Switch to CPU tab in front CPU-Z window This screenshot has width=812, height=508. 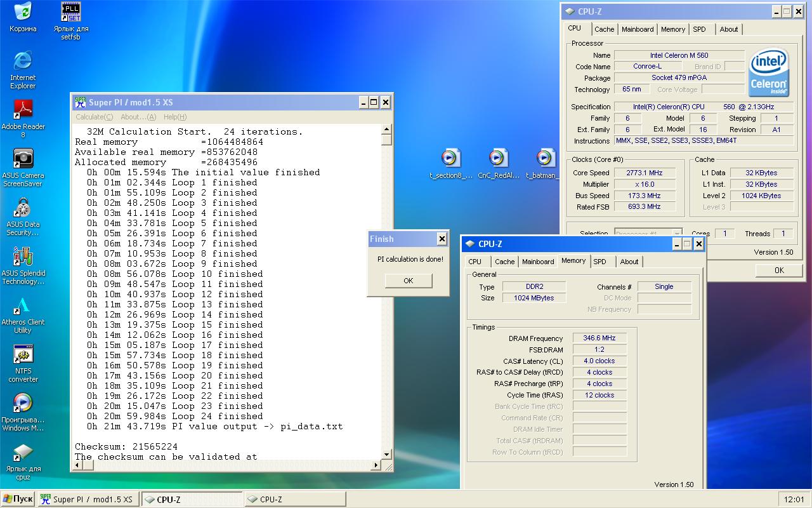tap(475, 262)
